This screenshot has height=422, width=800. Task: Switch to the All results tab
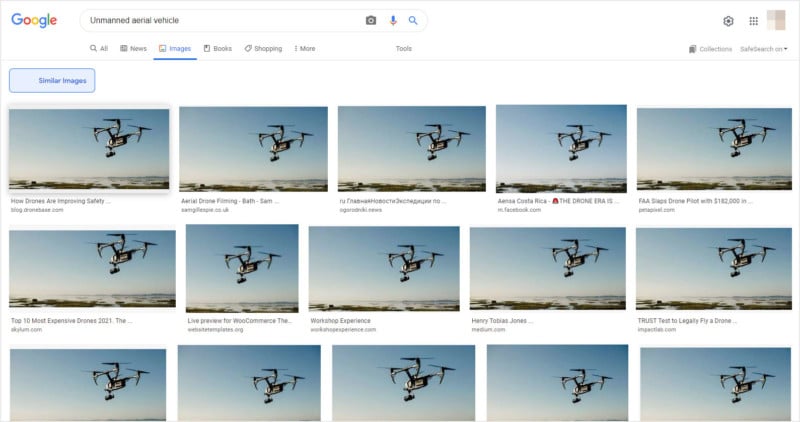99,48
